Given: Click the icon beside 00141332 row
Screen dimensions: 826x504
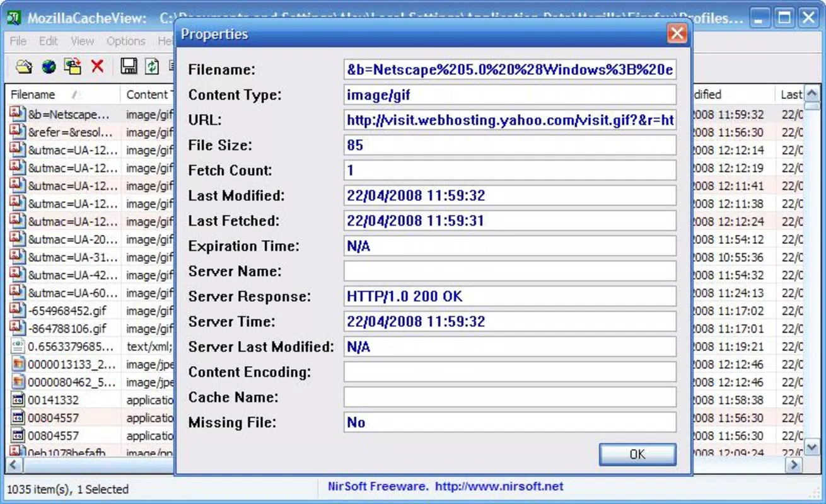Looking at the screenshot, I should pos(17,399).
